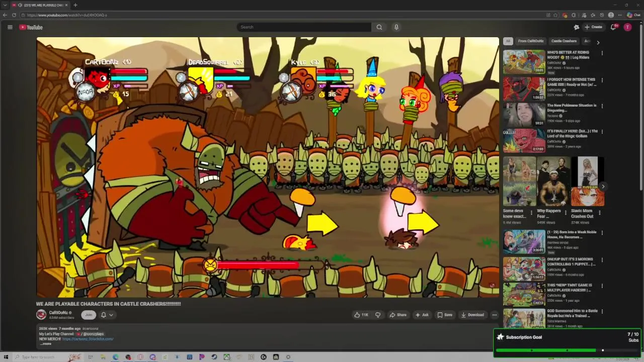
Task: Go to YouTube home via logo
Action: (31, 27)
